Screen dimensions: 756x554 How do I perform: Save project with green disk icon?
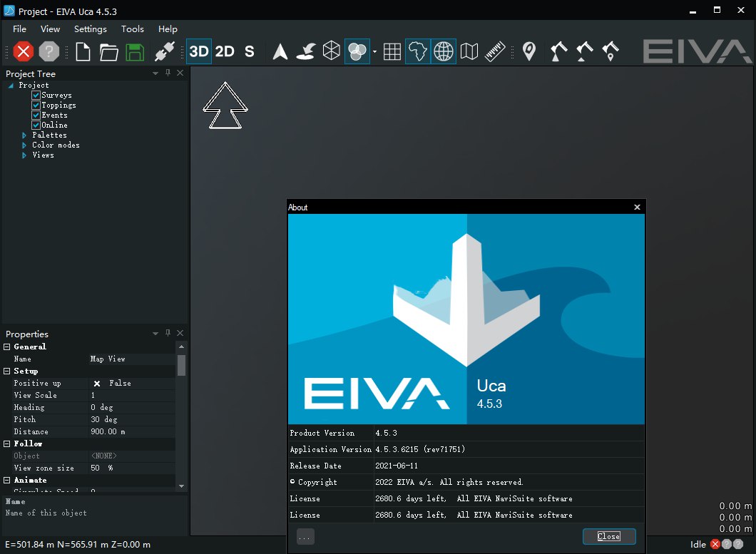[x=135, y=51]
